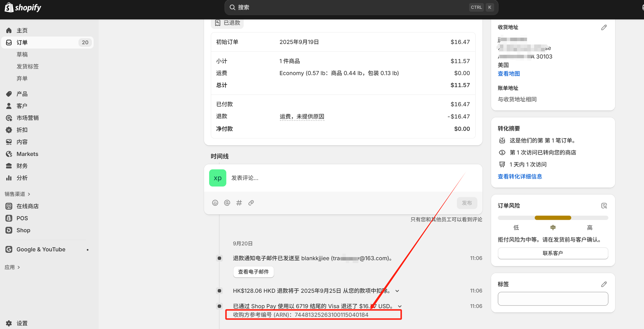The width and height of the screenshot is (644, 329).
Task: Click the 查看电子邮件 button
Action: pyautogui.click(x=253, y=272)
